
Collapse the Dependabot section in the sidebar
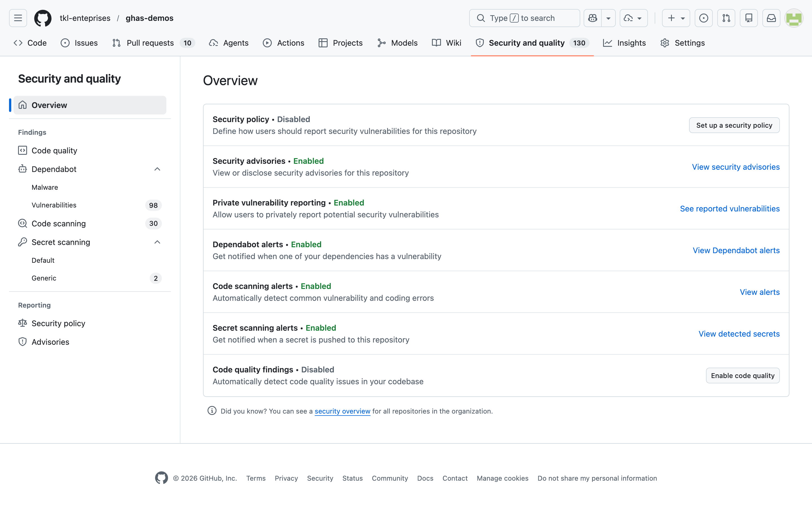(x=157, y=169)
